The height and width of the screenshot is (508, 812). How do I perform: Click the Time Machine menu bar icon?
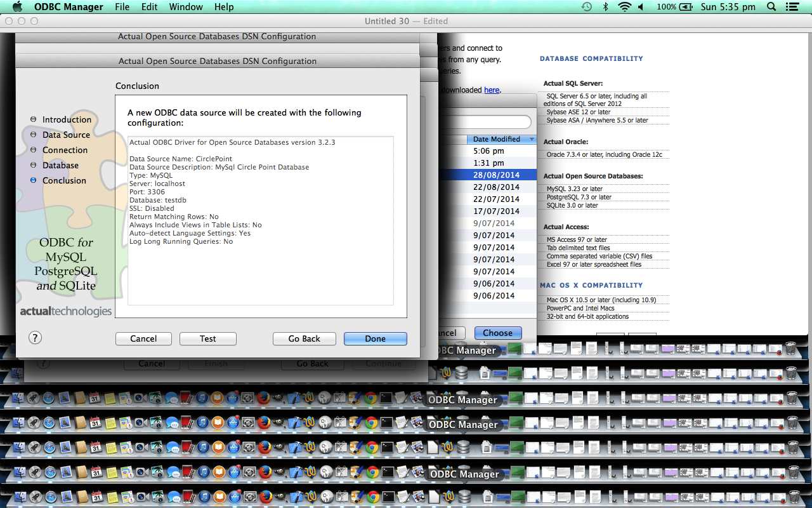(587, 7)
